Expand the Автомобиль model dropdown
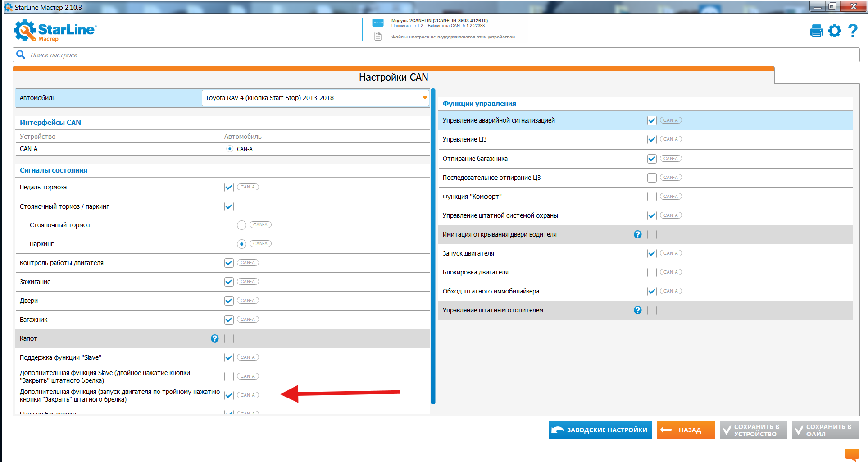The height and width of the screenshot is (462, 868). [x=424, y=98]
